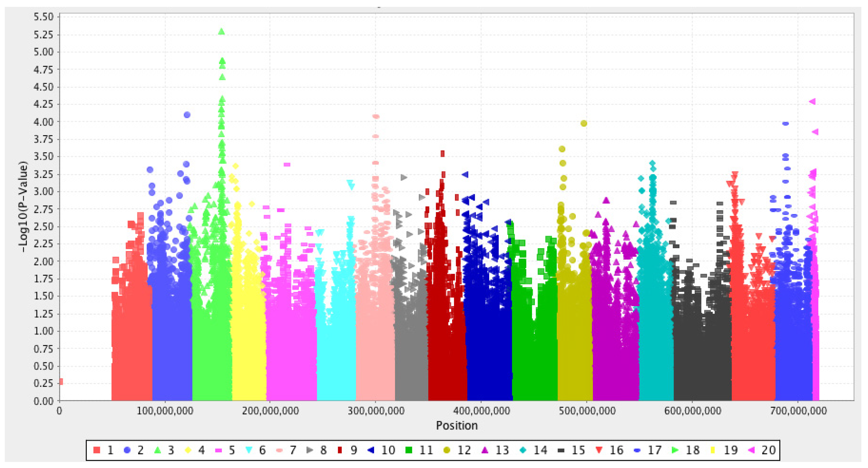This screenshot has height=468, width=868.
Task: Click the pink left-triangle legend marker for chromosome 20
Action: coord(751,450)
